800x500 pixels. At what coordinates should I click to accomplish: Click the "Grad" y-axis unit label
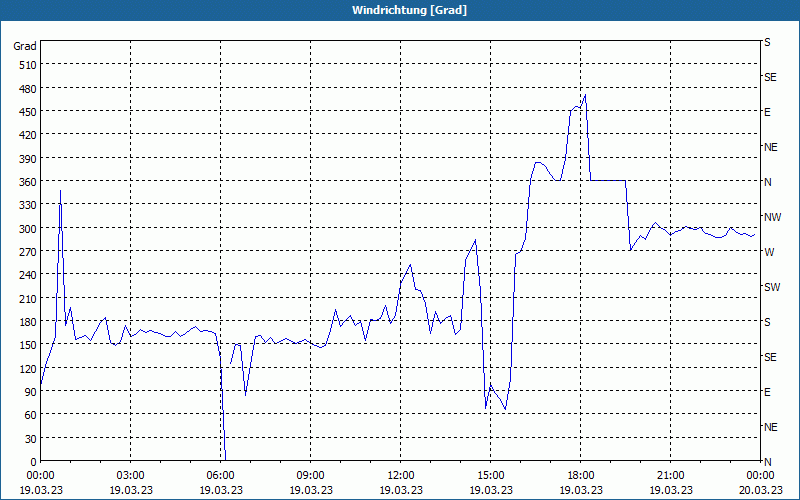(25, 46)
